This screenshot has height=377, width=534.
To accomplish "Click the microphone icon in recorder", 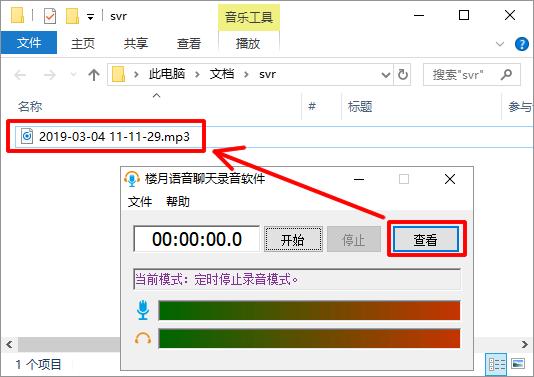I will pyautogui.click(x=143, y=310).
